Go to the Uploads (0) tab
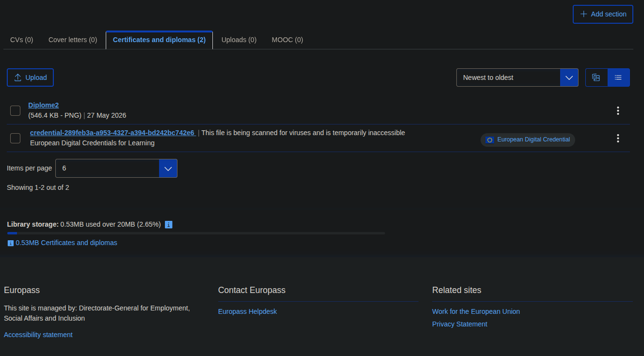The image size is (644, 356). point(239,40)
